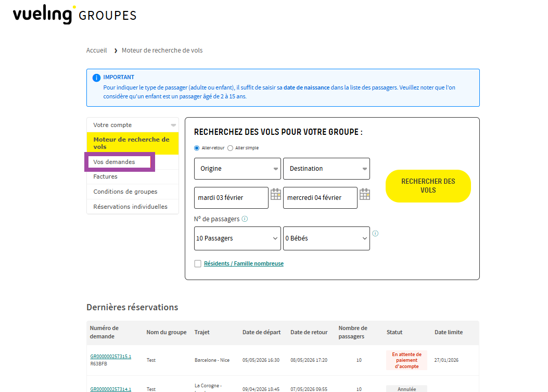Click the mardi 03 février date field
548x392 pixels.
coord(231,198)
